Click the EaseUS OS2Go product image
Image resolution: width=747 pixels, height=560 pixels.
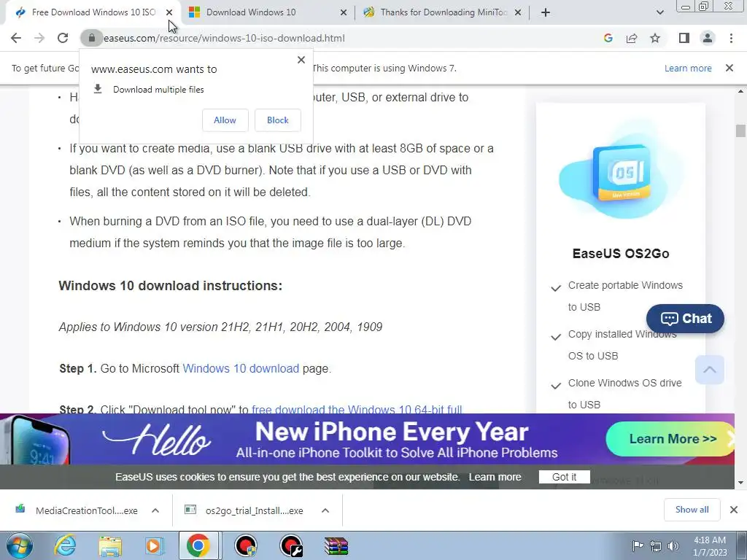[621, 171]
